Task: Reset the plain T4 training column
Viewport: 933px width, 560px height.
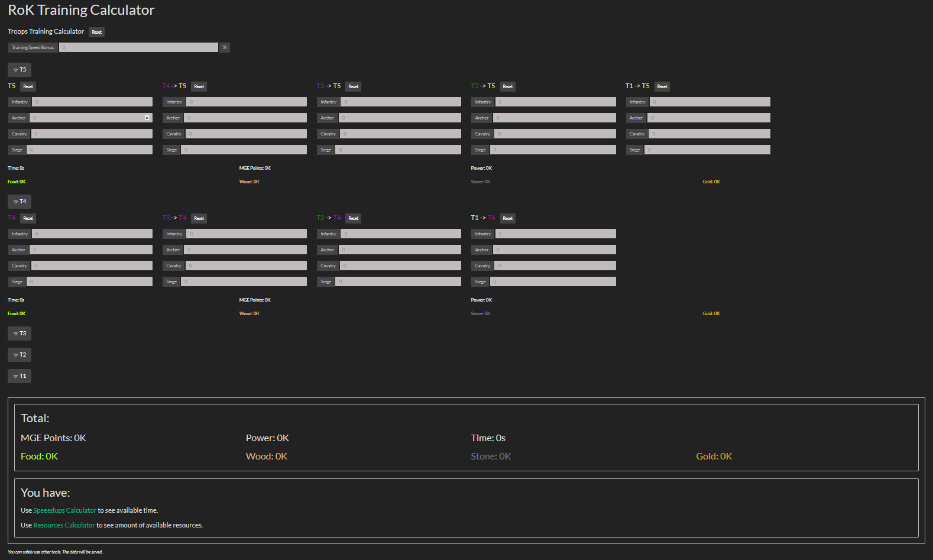Action: [x=28, y=218]
